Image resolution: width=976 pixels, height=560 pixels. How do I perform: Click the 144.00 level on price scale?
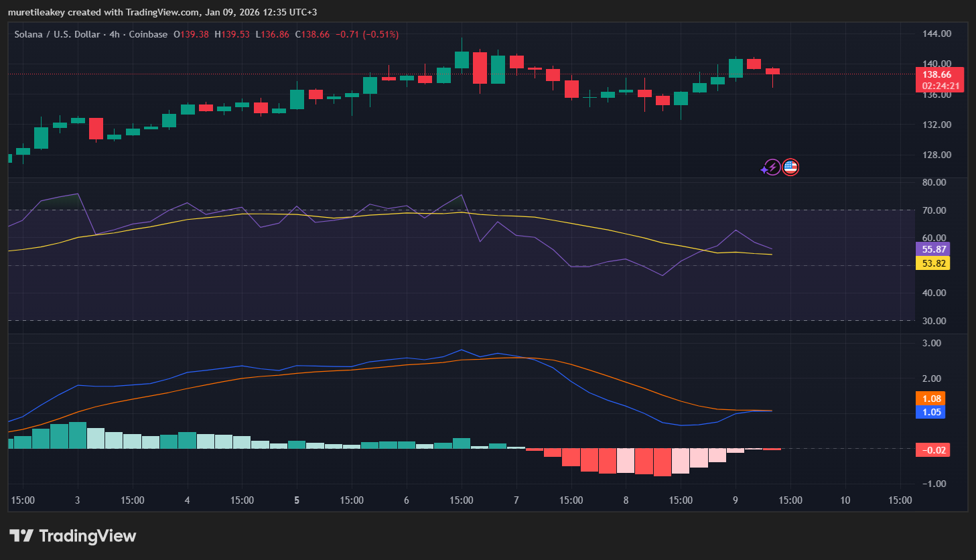coord(936,33)
